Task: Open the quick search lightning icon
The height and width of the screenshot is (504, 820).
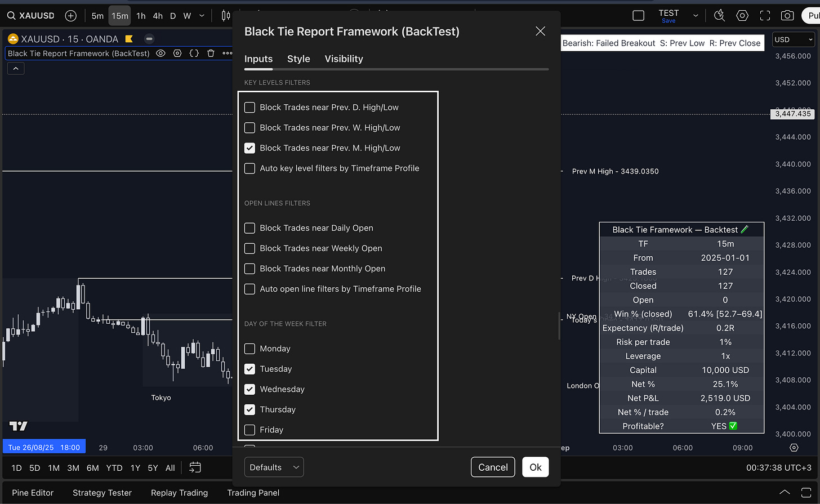Action: click(x=719, y=16)
